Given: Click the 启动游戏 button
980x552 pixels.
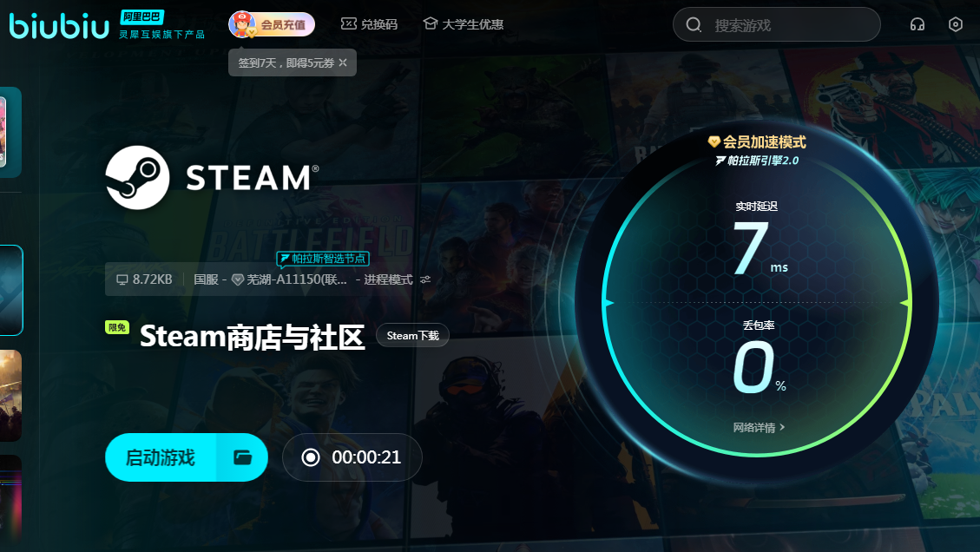Looking at the screenshot, I should (161, 457).
